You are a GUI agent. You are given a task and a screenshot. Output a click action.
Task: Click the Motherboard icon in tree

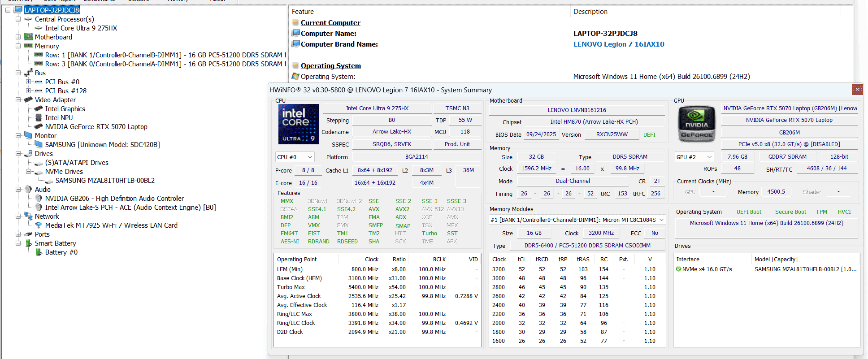coord(28,37)
